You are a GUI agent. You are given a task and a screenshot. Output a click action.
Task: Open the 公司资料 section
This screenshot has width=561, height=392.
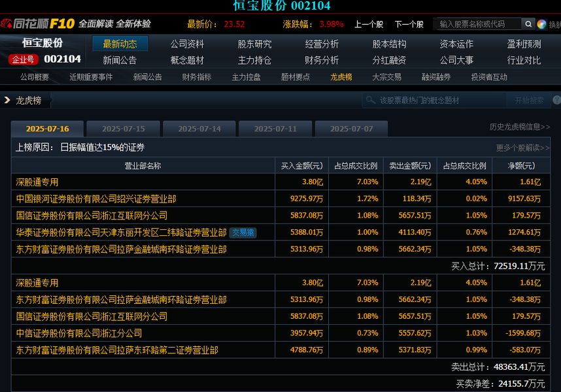(187, 44)
